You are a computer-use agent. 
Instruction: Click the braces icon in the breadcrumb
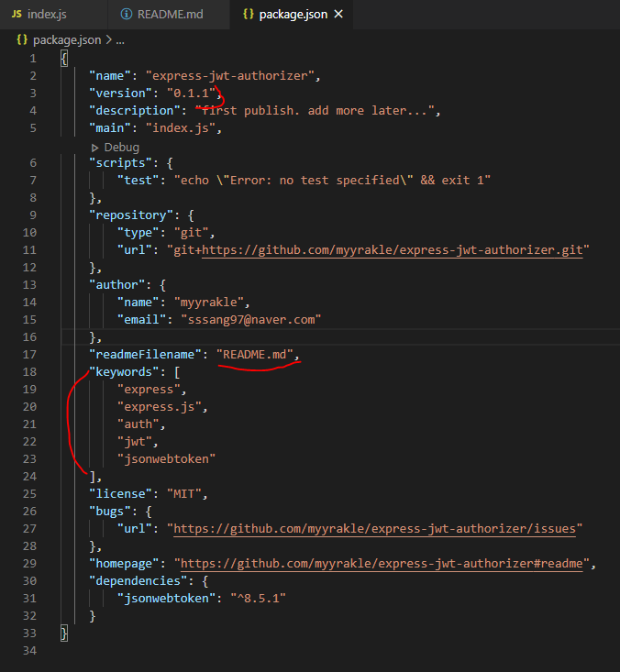(21, 39)
